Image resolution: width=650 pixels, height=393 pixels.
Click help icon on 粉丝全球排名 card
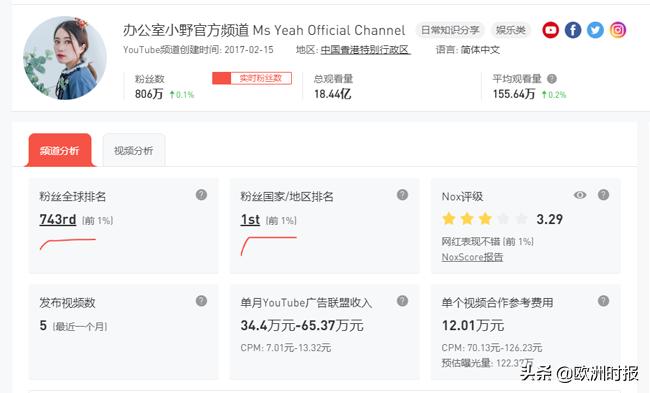(201, 195)
